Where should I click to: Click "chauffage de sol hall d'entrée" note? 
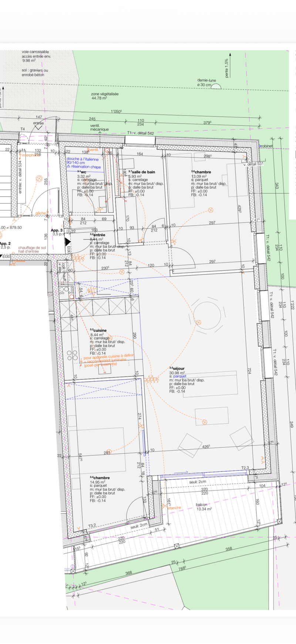32,249
